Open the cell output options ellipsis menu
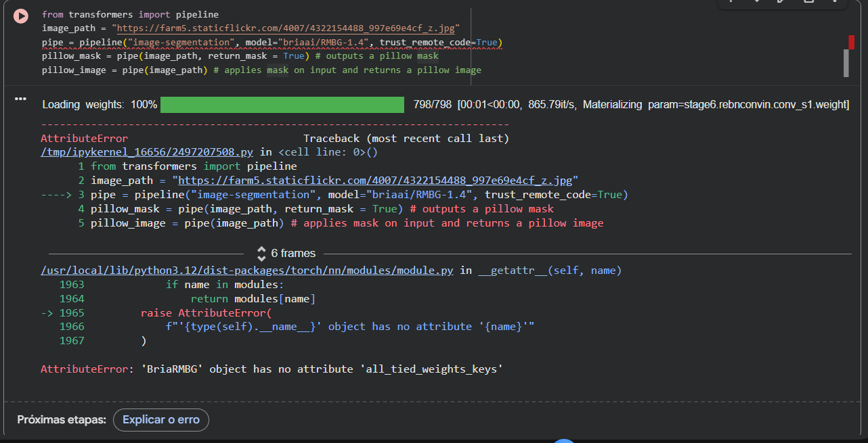This screenshot has width=868, height=443. point(20,99)
